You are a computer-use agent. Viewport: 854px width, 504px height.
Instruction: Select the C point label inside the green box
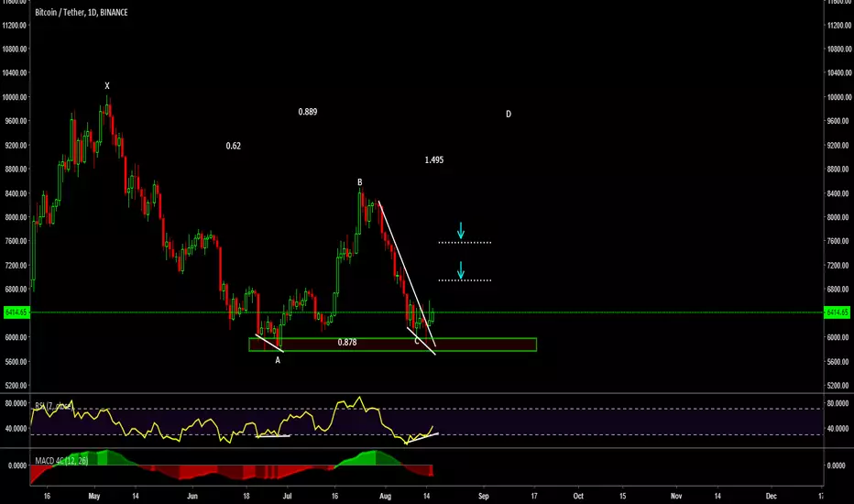[x=417, y=342]
